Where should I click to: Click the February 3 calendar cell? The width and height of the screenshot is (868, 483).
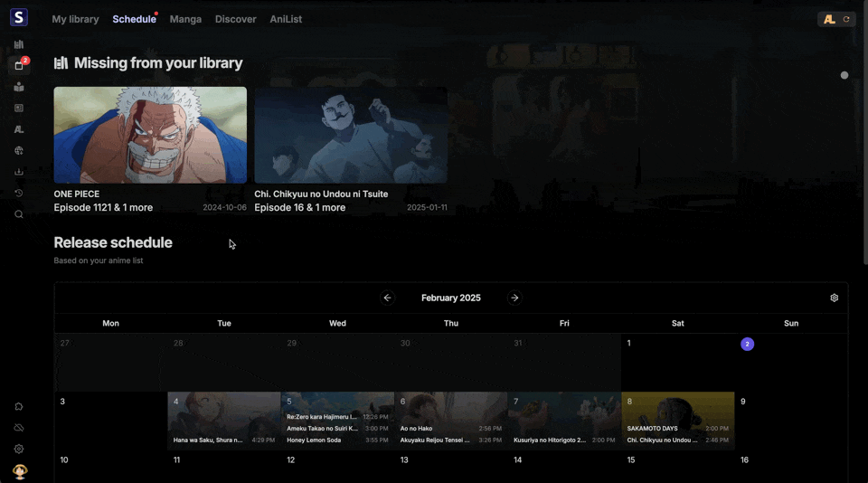point(110,421)
